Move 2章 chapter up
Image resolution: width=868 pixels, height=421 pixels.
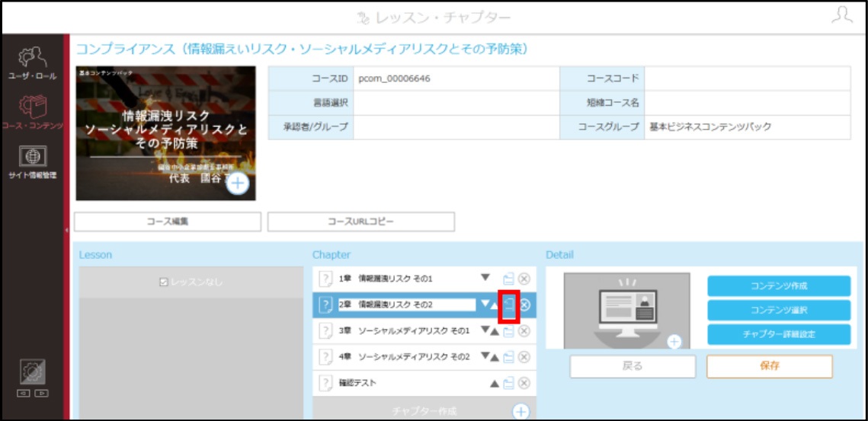495,305
